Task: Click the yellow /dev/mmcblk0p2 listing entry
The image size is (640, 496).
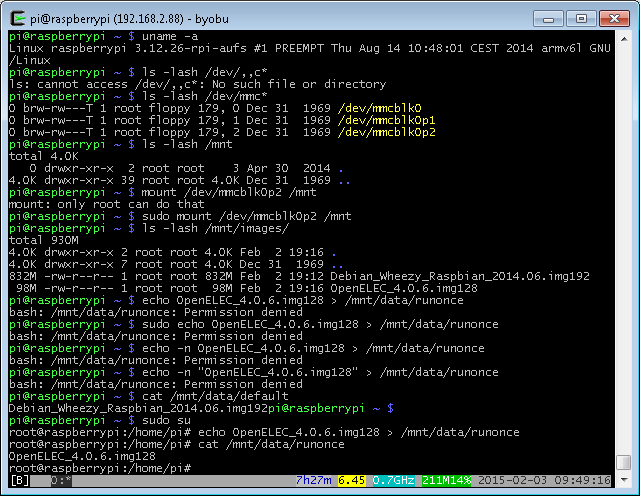Action: click(x=387, y=132)
